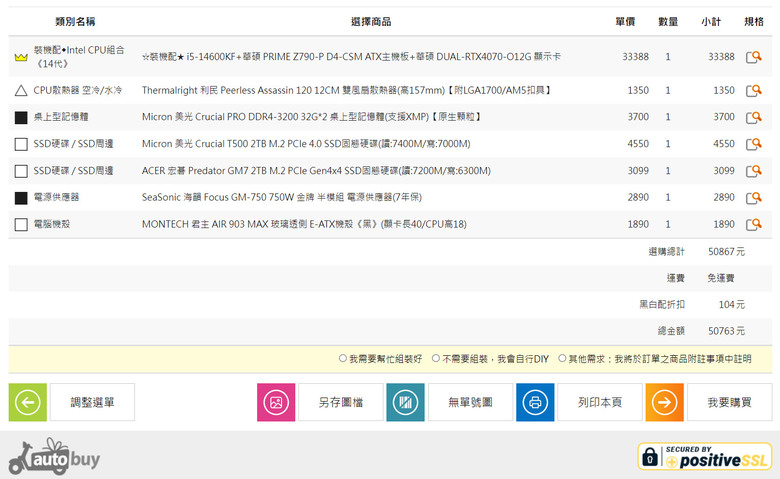This screenshot has height=479, width=780.
Task: Open spec icon for Crucial T500 2TB row
Action: pos(754,144)
